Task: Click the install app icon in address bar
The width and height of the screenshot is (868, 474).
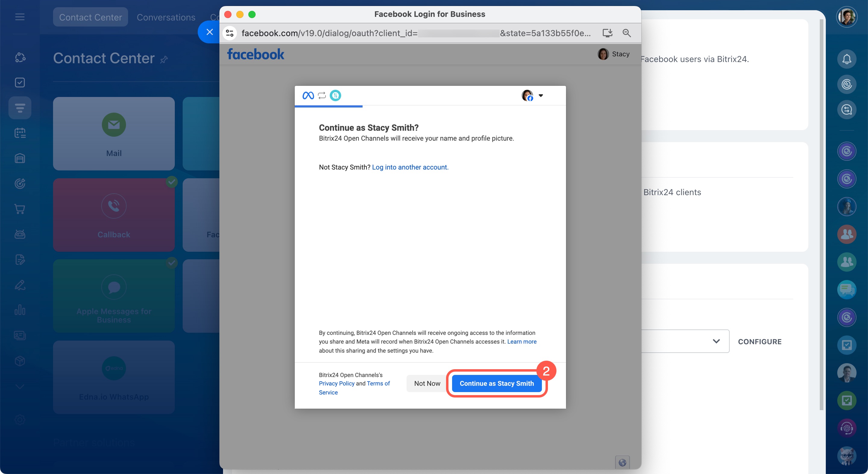Action: [x=607, y=33]
